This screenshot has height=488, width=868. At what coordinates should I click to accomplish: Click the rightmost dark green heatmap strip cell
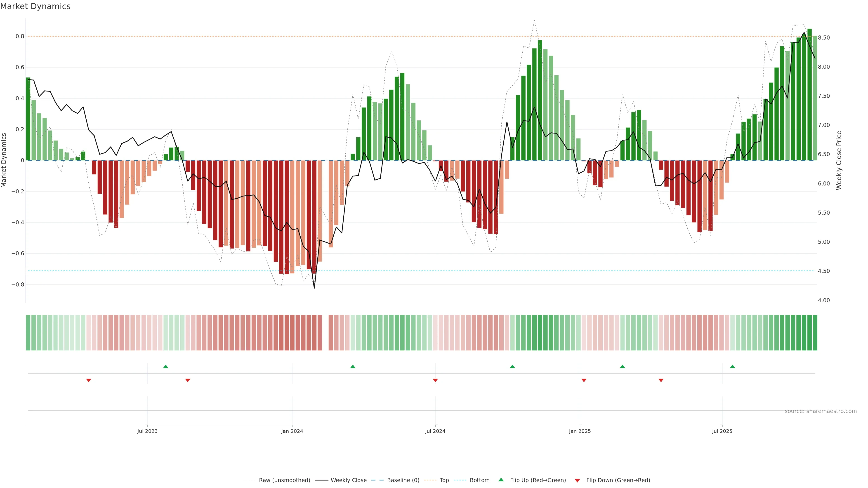[815, 332]
